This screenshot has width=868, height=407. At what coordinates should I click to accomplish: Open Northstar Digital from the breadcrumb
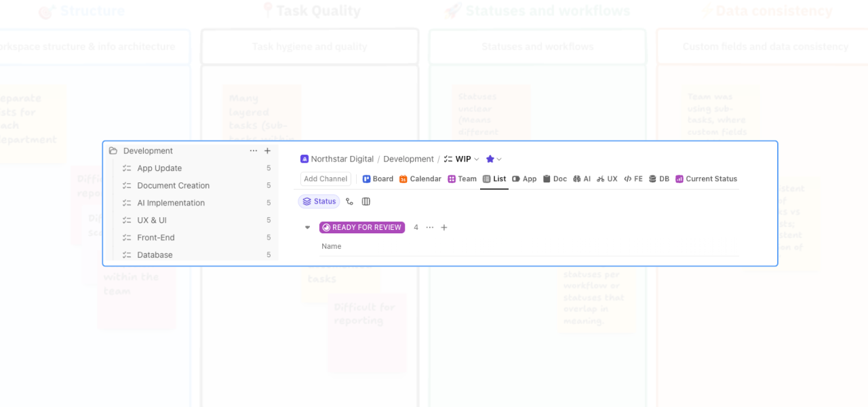[x=343, y=159]
